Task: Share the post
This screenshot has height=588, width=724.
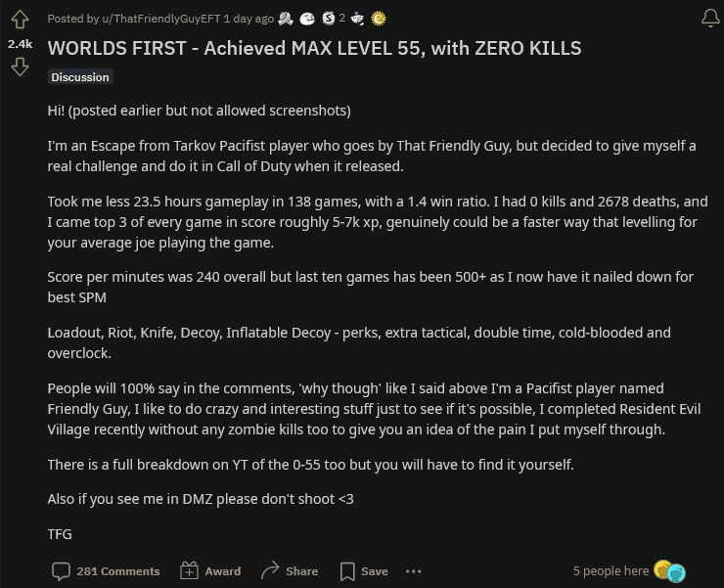Action: point(290,571)
